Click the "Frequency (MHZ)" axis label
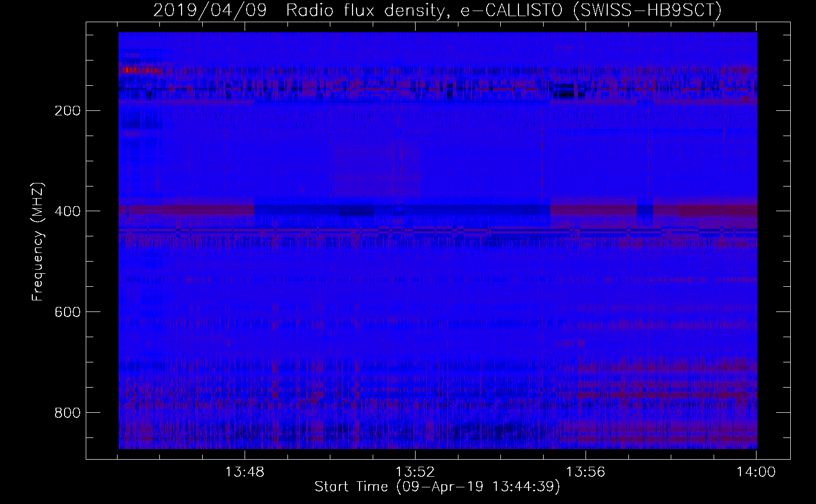This screenshot has height=504, width=816. (38, 241)
